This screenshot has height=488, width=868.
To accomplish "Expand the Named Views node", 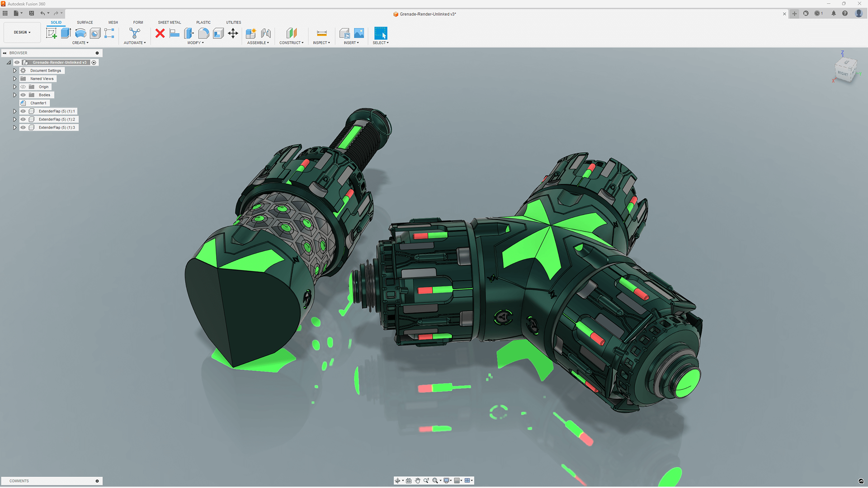I will [x=14, y=79].
